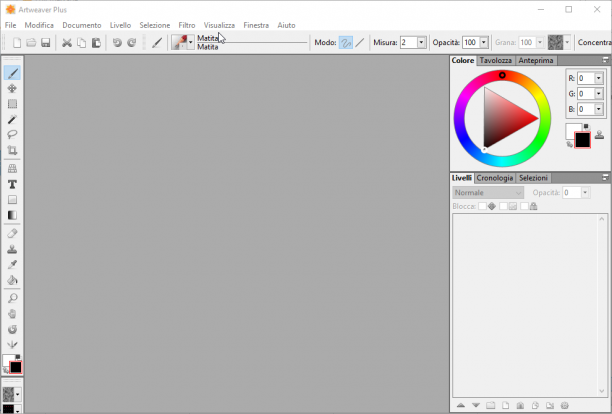612x414 pixels.
Task: Click the New document toolbar icon
Action: (x=17, y=43)
